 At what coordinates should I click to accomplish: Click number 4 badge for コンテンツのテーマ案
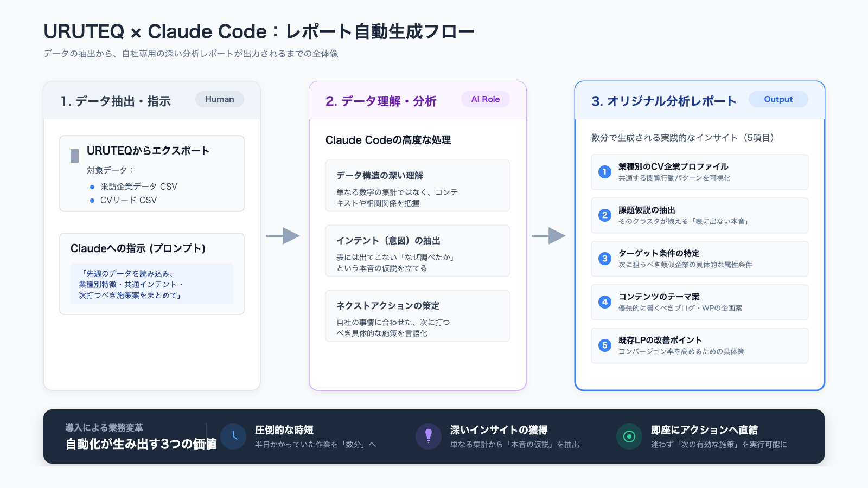(x=605, y=302)
